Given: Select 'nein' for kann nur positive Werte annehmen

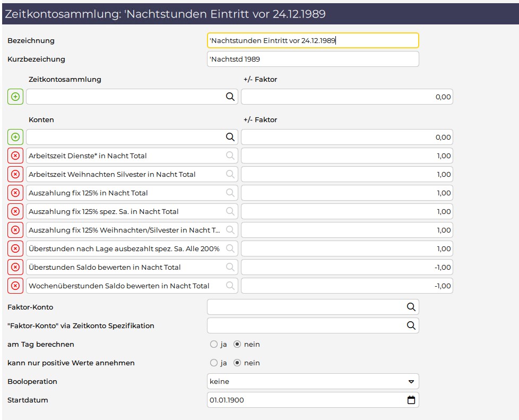Looking at the screenshot, I should [x=237, y=363].
